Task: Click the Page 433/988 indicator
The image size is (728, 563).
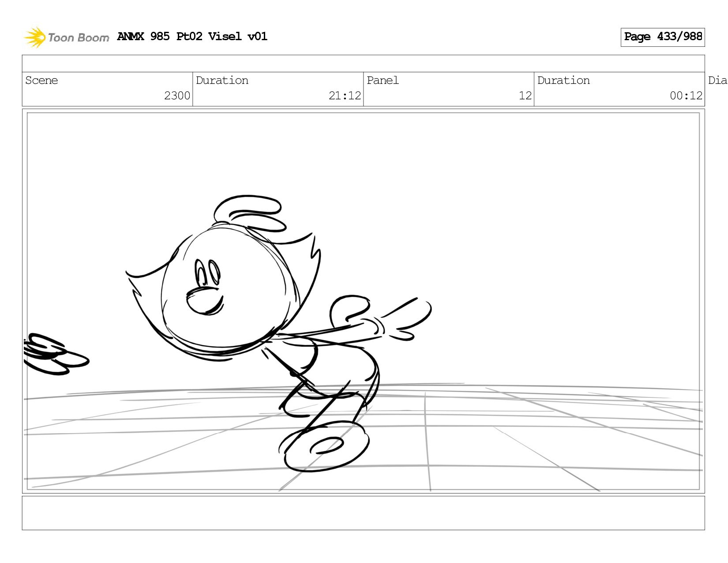Action: point(663,37)
